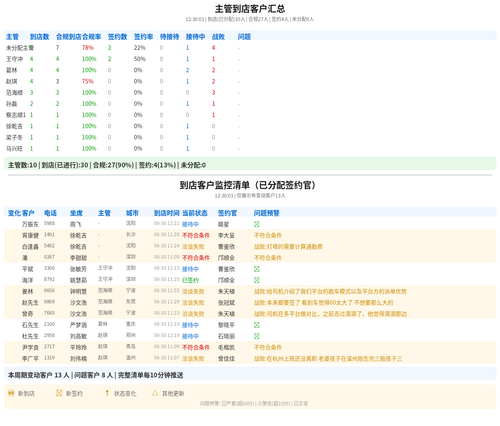
Task: Click arrival time 06-30 12:15 in 平斌's row
Action: click(x=167, y=268)
